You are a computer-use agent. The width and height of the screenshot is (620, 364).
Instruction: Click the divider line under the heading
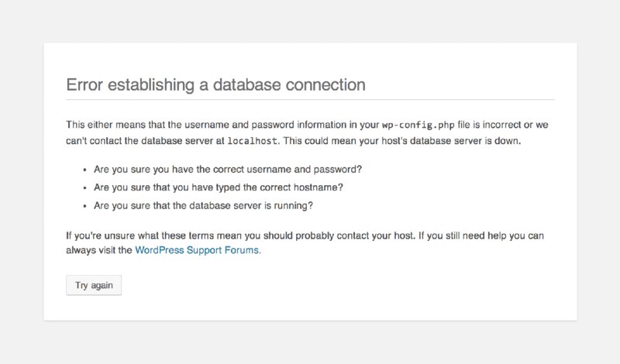coord(310,100)
